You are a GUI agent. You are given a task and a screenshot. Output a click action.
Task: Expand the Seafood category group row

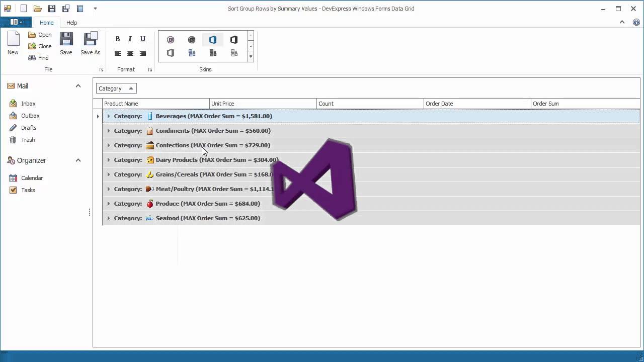108,218
